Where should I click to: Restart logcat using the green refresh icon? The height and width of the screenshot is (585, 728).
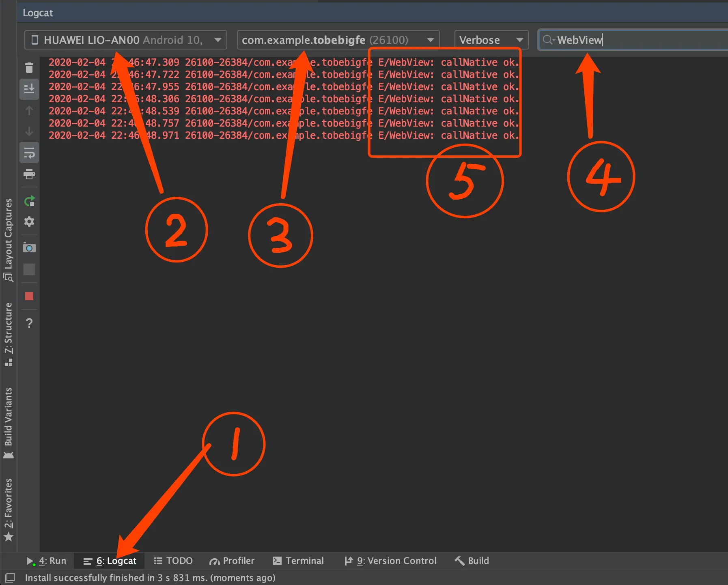click(29, 201)
